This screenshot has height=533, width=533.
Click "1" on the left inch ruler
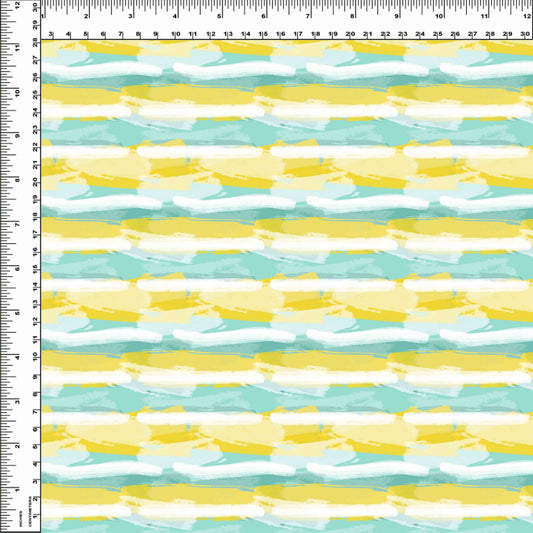click(x=17, y=490)
